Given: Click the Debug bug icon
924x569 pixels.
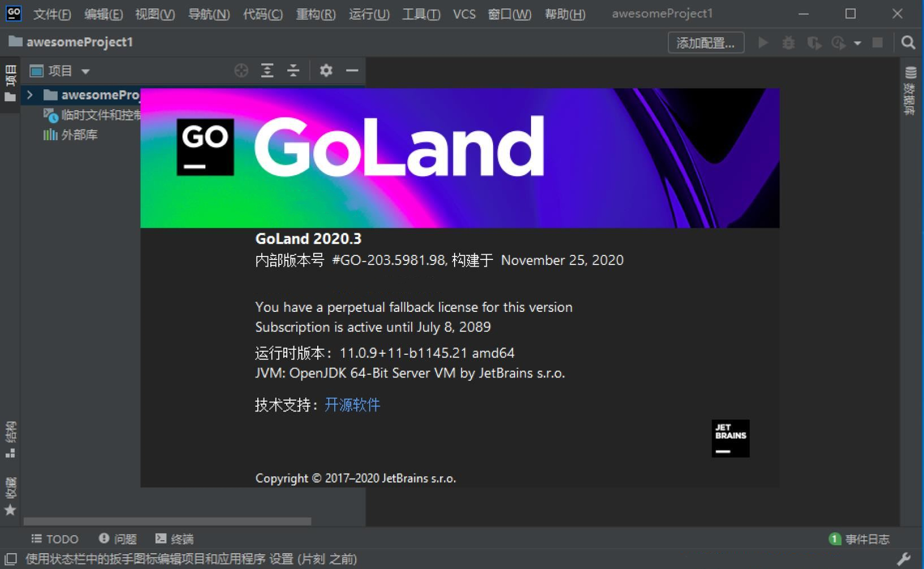Looking at the screenshot, I should [788, 43].
